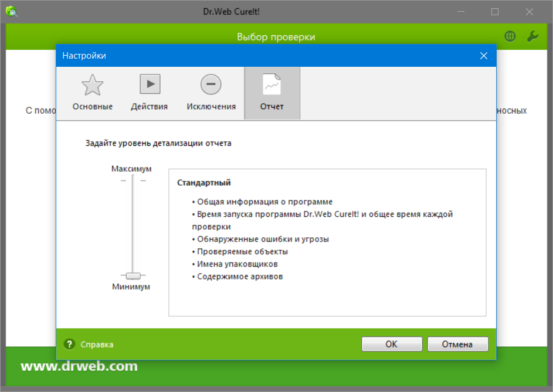Close the Настройки dialog

point(484,56)
